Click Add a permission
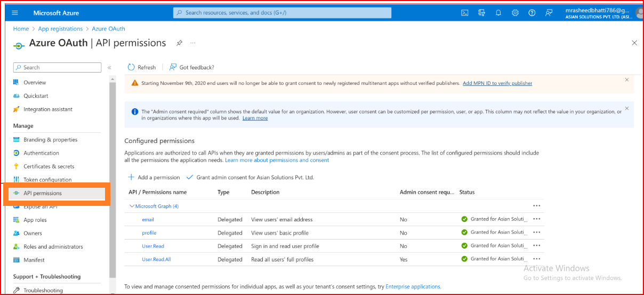 [x=154, y=177]
